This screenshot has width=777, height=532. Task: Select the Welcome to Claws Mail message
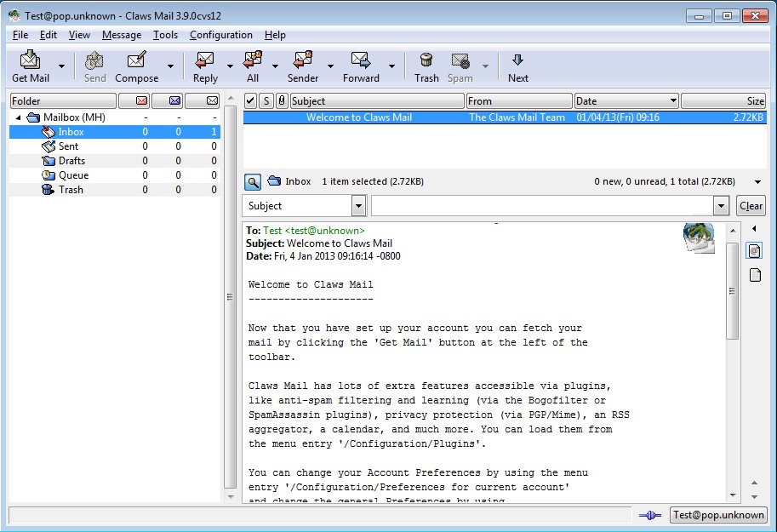pos(505,117)
